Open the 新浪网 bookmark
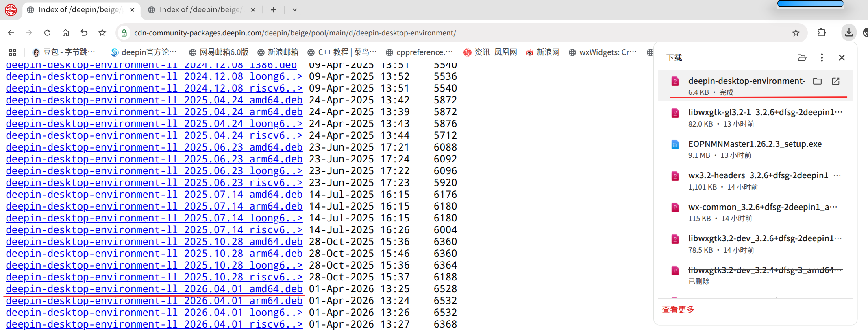 [x=543, y=52]
